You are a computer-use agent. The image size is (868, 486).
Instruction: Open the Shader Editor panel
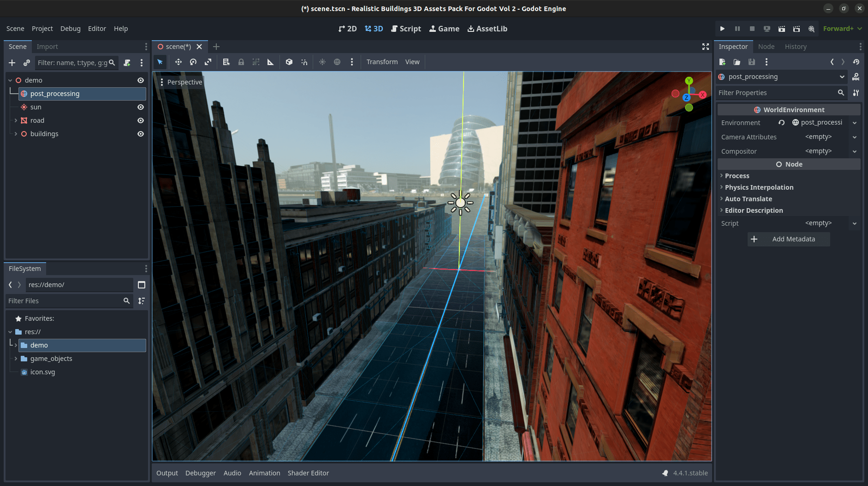tap(308, 473)
